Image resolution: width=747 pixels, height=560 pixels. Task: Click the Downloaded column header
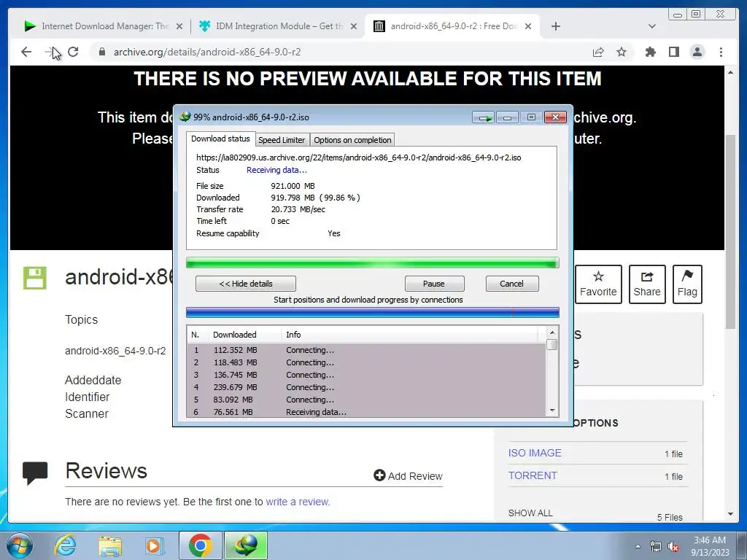tap(245, 335)
